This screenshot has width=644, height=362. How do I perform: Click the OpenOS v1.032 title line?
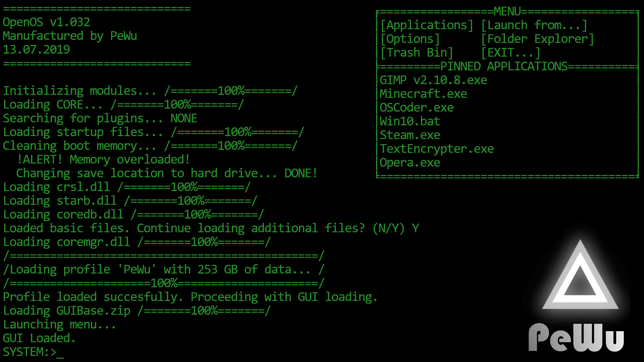(47, 22)
